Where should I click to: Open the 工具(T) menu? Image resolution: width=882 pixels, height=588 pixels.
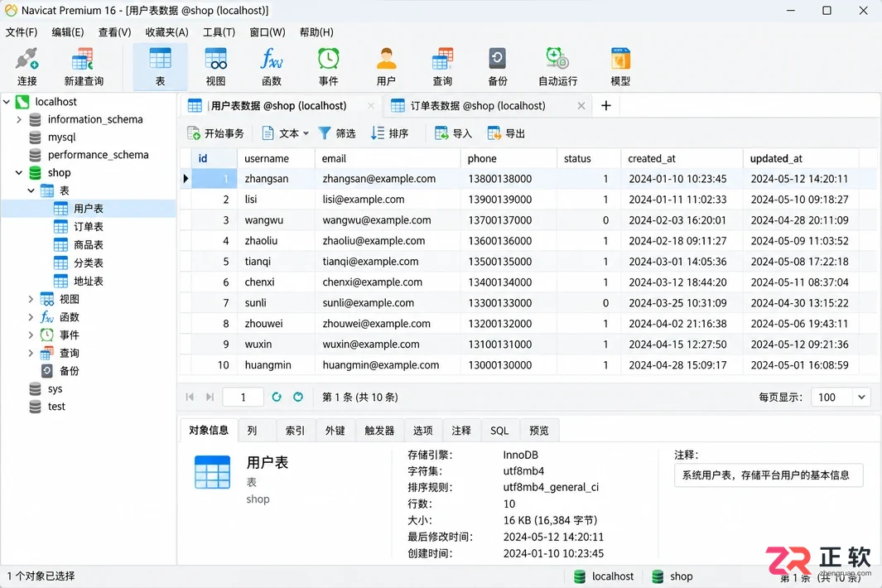click(219, 32)
